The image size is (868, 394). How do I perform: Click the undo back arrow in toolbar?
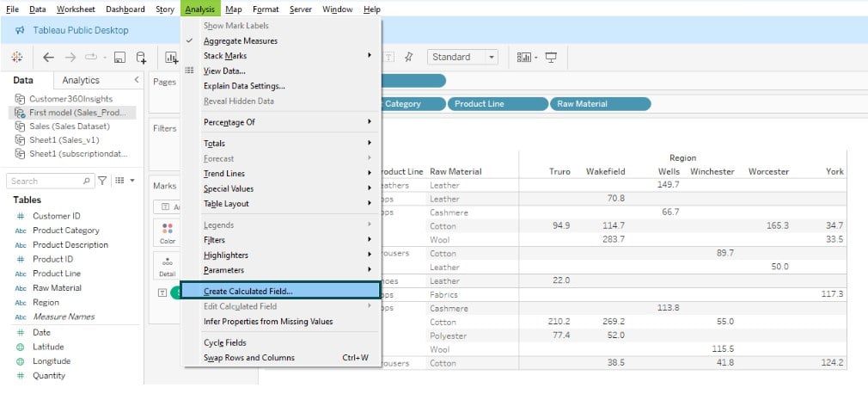point(49,57)
